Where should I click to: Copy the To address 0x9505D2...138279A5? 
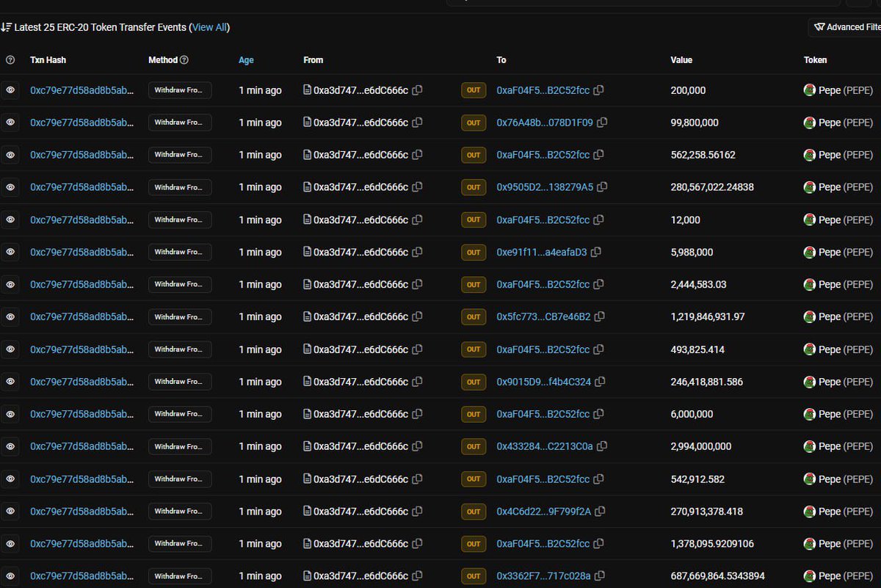tap(602, 187)
